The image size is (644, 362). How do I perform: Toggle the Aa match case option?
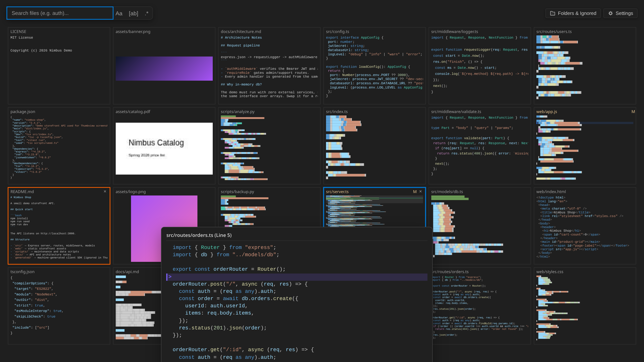pos(119,13)
